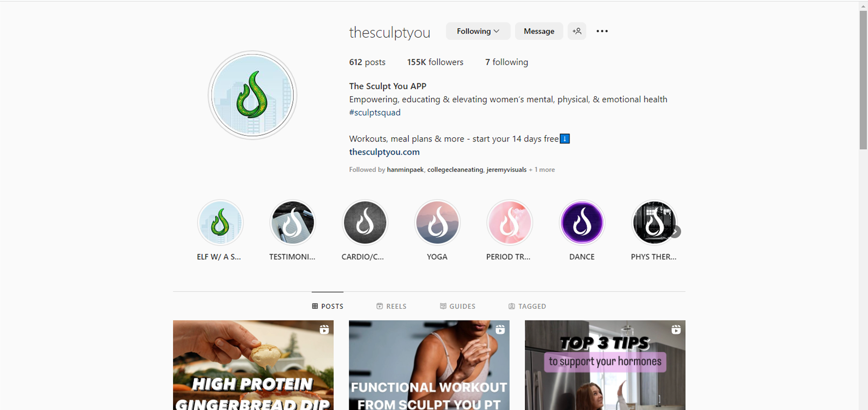
Task: Switch to the TAGGED tab
Action: [x=527, y=306]
